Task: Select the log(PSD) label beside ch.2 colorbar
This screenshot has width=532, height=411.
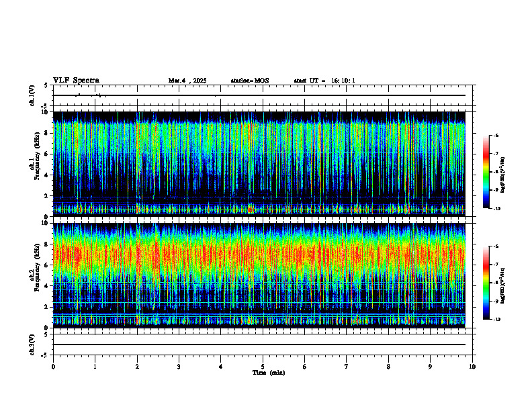Action: click(x=503, y=285)
